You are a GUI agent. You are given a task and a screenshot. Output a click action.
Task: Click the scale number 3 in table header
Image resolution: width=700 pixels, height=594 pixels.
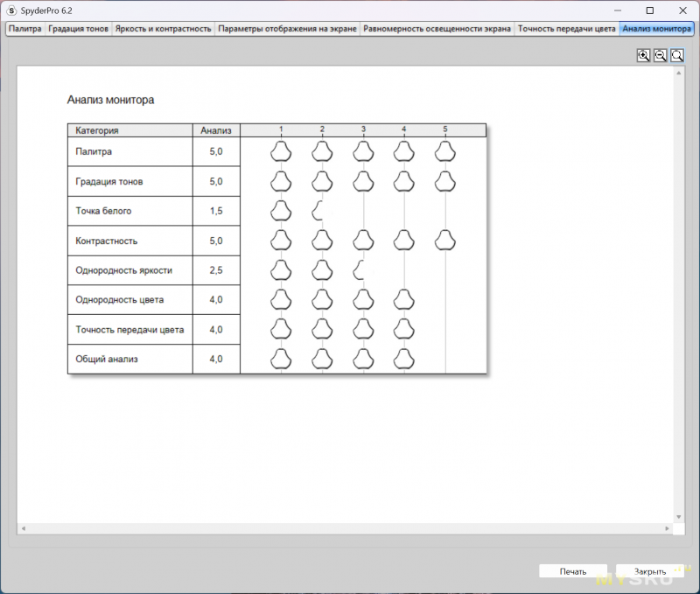[x=363, y=129]
